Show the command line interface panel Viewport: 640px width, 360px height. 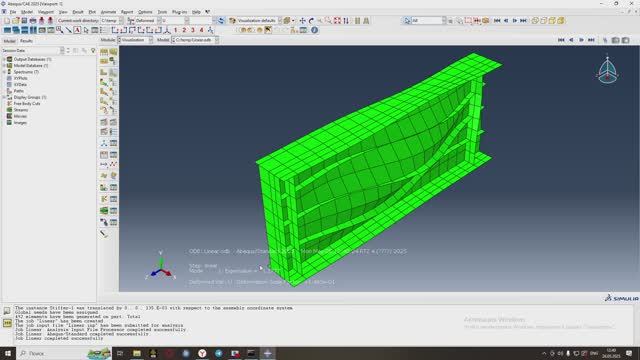point(7,323)
